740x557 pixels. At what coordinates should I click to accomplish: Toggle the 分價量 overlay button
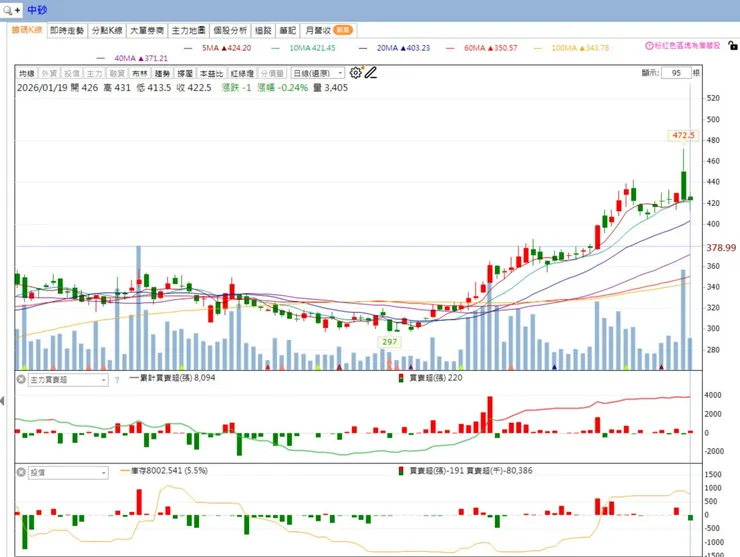[x=272, y=73]
